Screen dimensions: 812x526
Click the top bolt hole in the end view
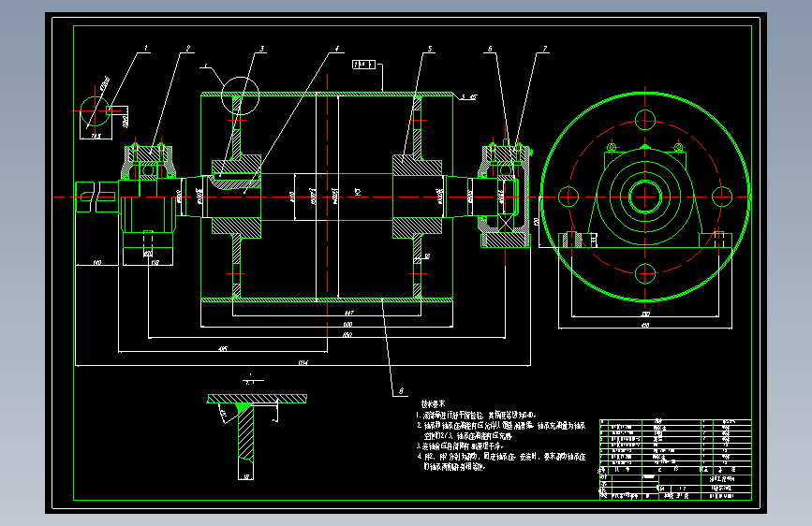coord(645,120)
